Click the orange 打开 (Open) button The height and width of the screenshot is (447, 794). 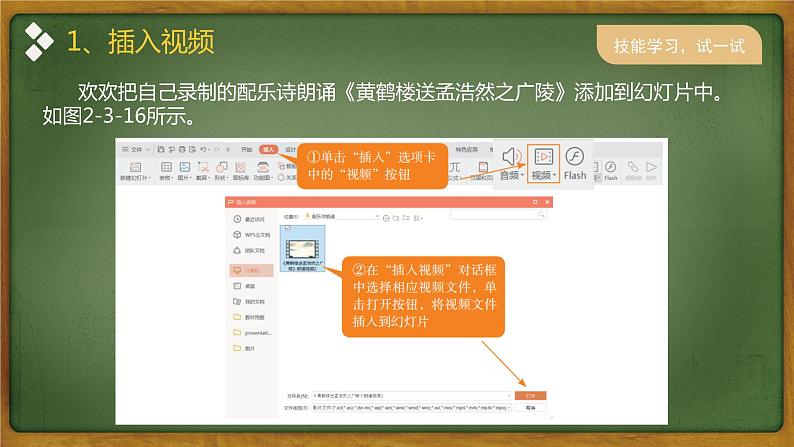(530, 396)
